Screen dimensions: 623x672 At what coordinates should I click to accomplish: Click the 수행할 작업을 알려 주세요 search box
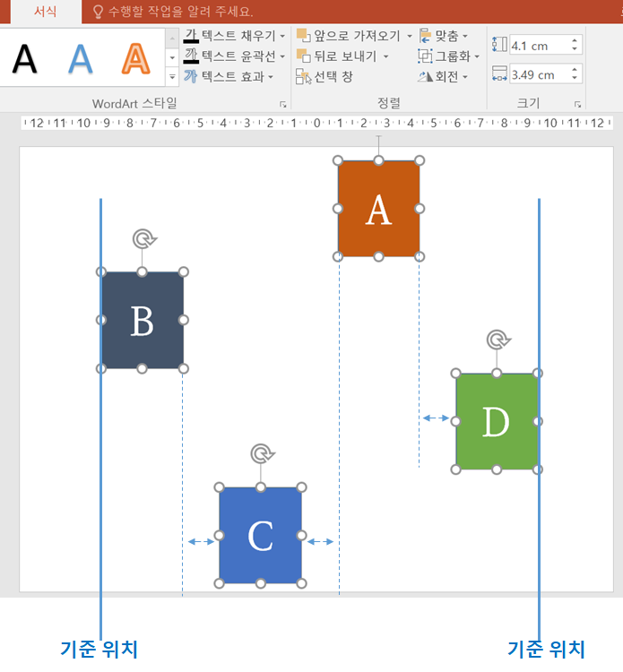click(173, 11)
